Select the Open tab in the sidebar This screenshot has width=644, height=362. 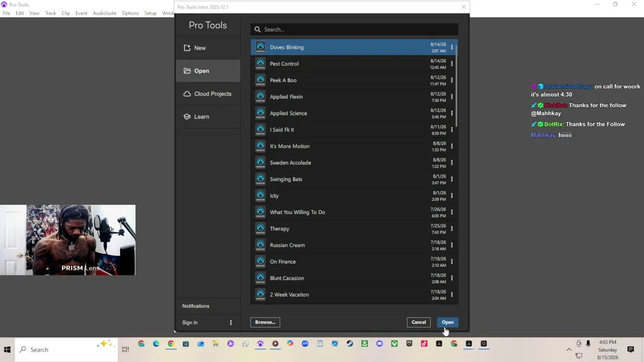[208, 71]
